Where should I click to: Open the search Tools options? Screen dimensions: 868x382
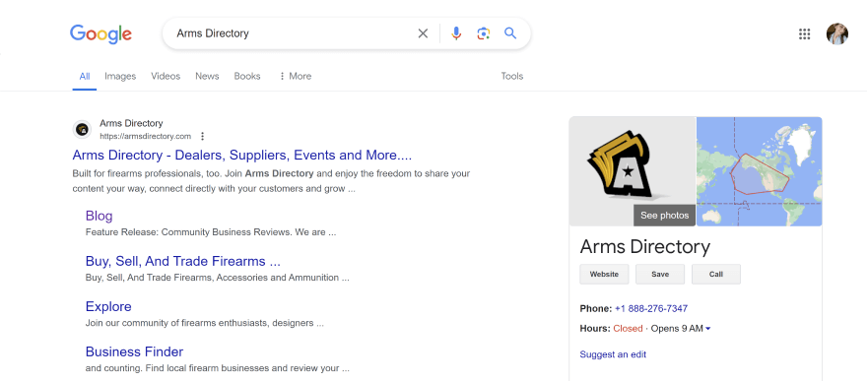tap(512, 76)
